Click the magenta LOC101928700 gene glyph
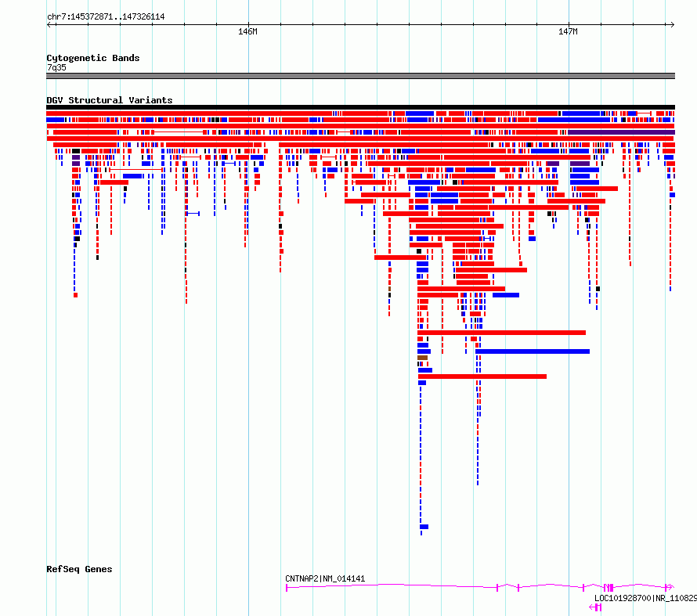This screenshot has width=697, height=616. [x=595, y=607]
